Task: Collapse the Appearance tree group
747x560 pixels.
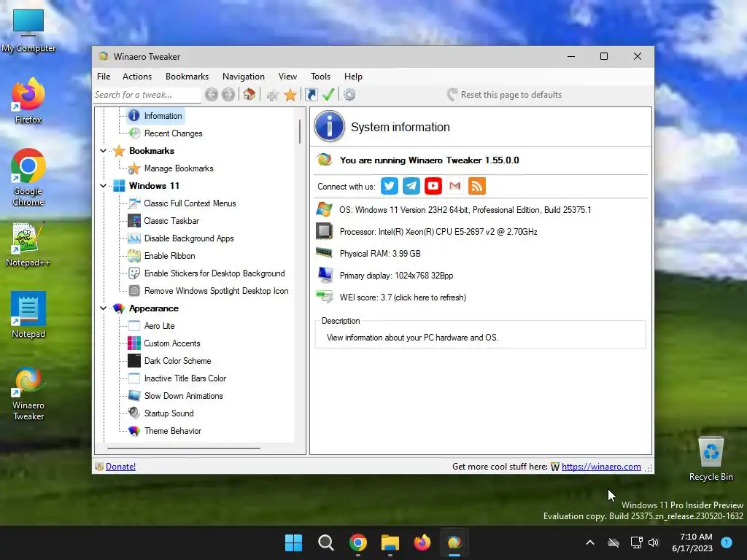Action: (103, 308)
